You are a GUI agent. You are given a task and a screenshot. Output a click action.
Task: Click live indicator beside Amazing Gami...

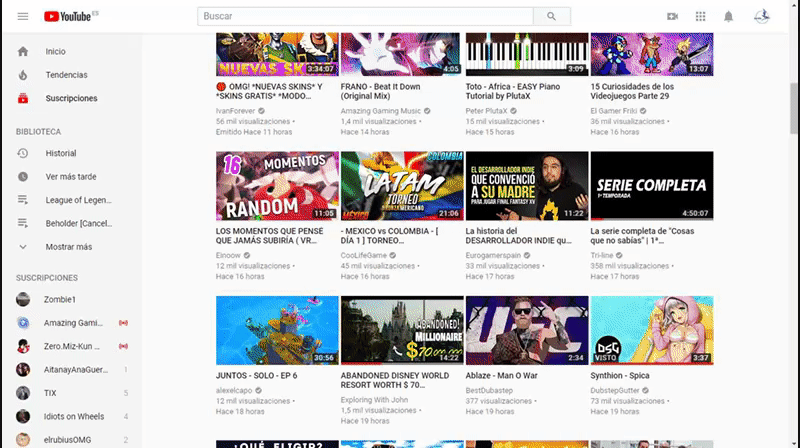click(x=123, y=323)
